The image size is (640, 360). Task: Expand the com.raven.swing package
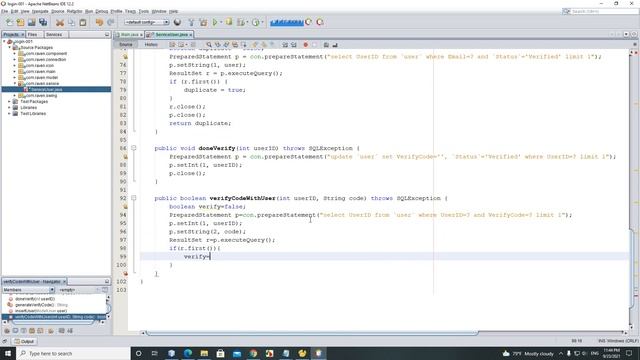tap(15, 95)
